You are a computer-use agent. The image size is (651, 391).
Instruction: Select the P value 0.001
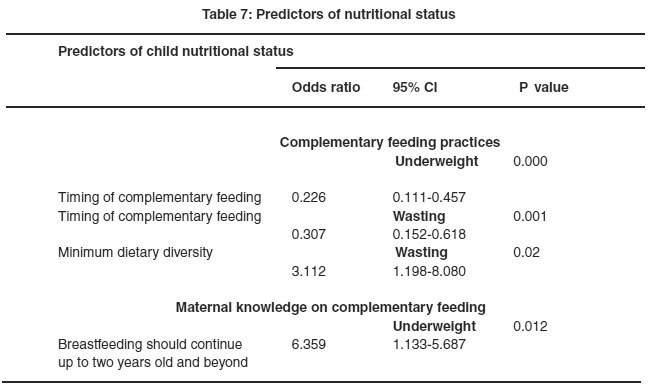[530, 216]
